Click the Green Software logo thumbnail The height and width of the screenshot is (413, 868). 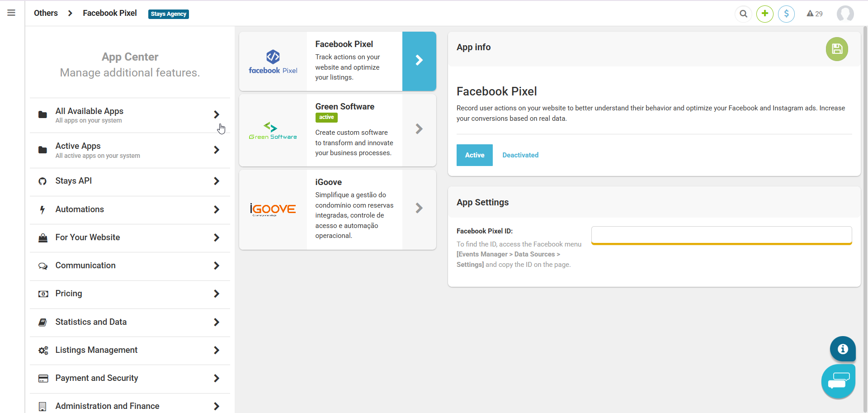point(273,130)
